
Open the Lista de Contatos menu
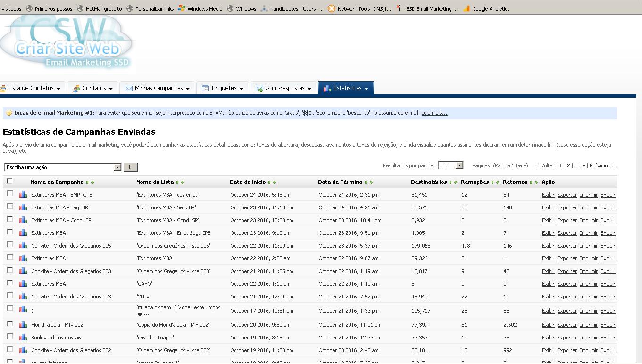[31, 88]
